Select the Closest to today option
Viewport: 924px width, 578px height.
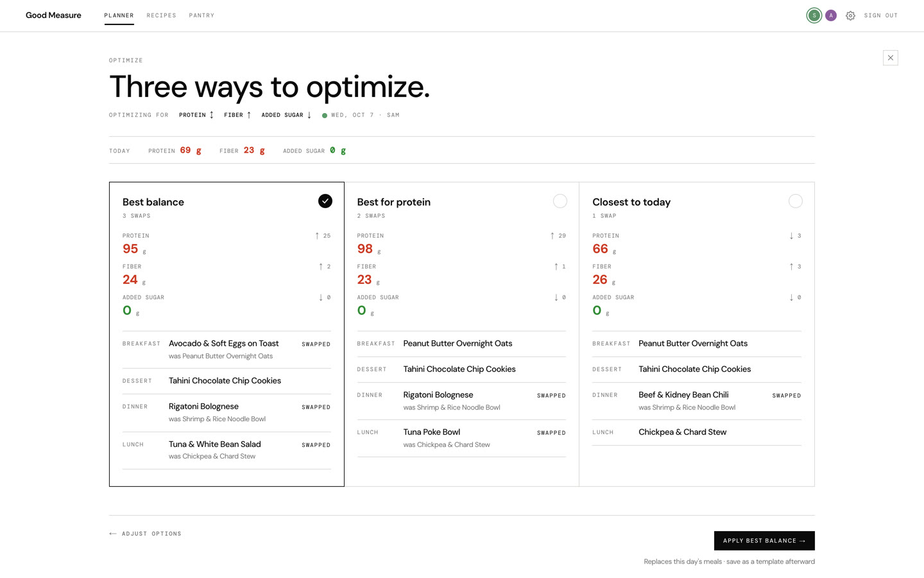[x=796, y=201]
